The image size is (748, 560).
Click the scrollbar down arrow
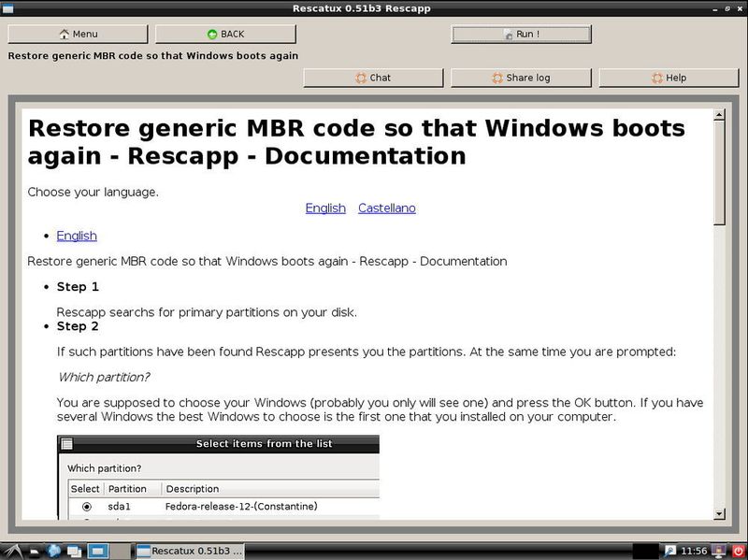point(719,514)
